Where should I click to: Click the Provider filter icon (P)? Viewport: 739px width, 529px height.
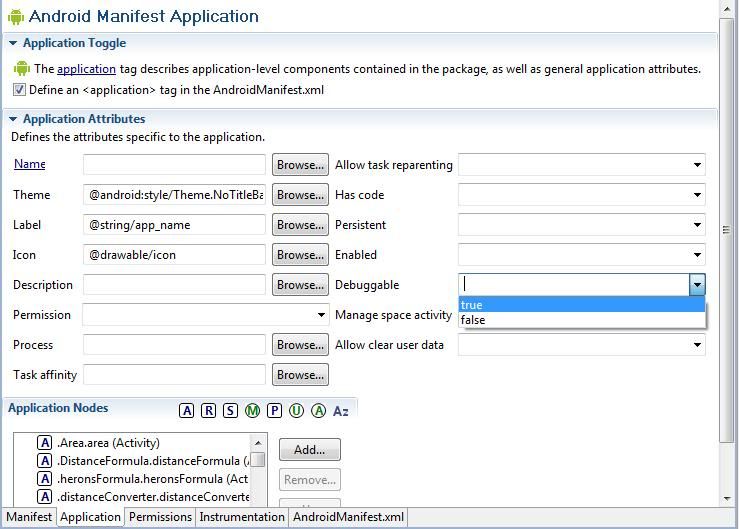274,411
